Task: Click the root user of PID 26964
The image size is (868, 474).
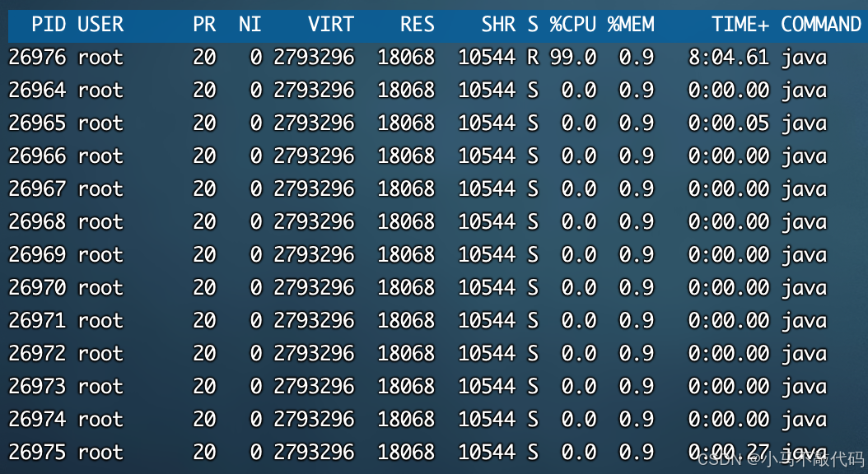Action: (100, 91)
